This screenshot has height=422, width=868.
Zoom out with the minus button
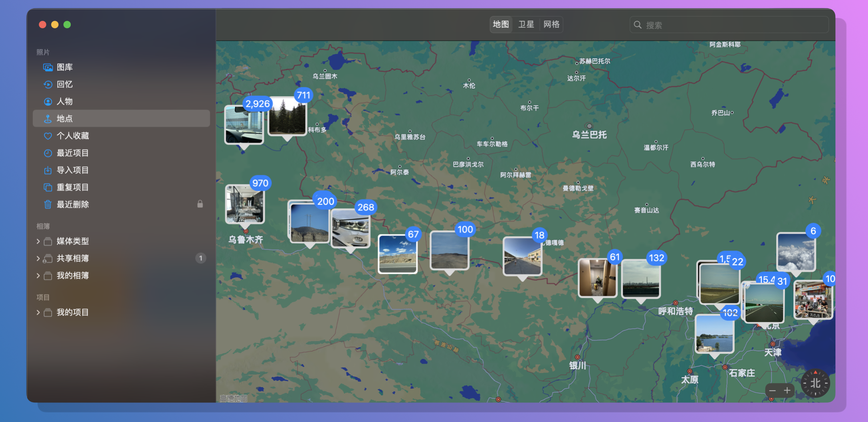pyautogui.click(x=773, y=390)
